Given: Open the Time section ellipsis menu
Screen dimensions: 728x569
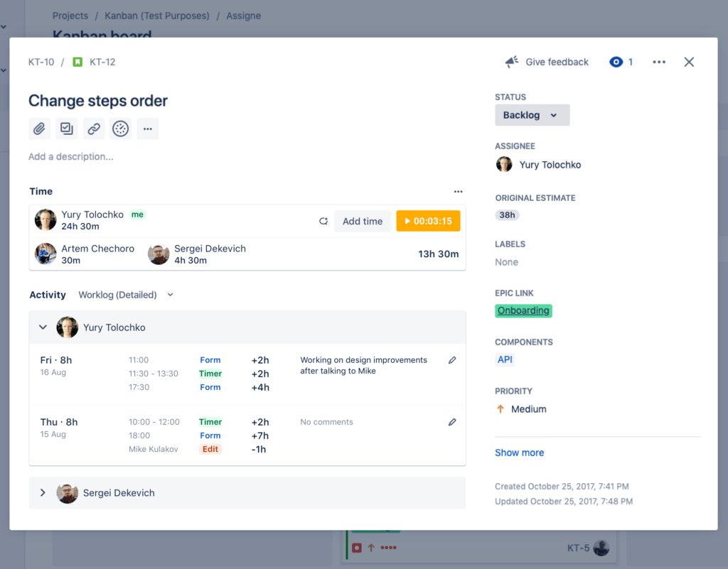Looking at the screenshot, I should (x=459, y=191).
